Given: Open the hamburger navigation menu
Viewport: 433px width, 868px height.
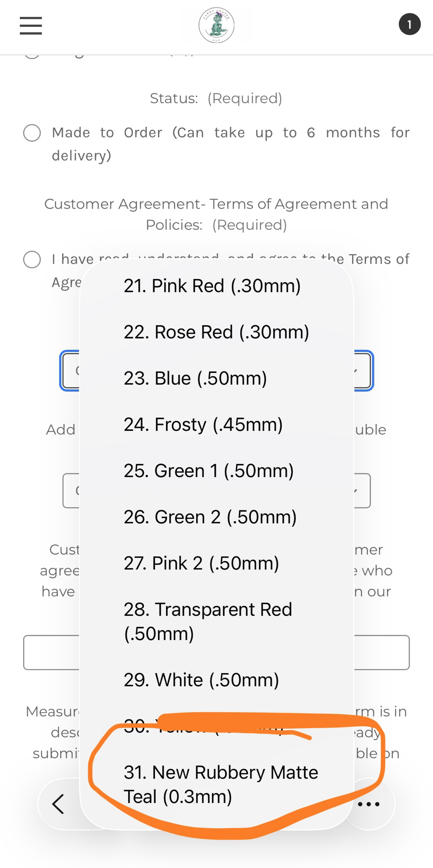Looking at the screenshot, I should [x=31, y=26].
